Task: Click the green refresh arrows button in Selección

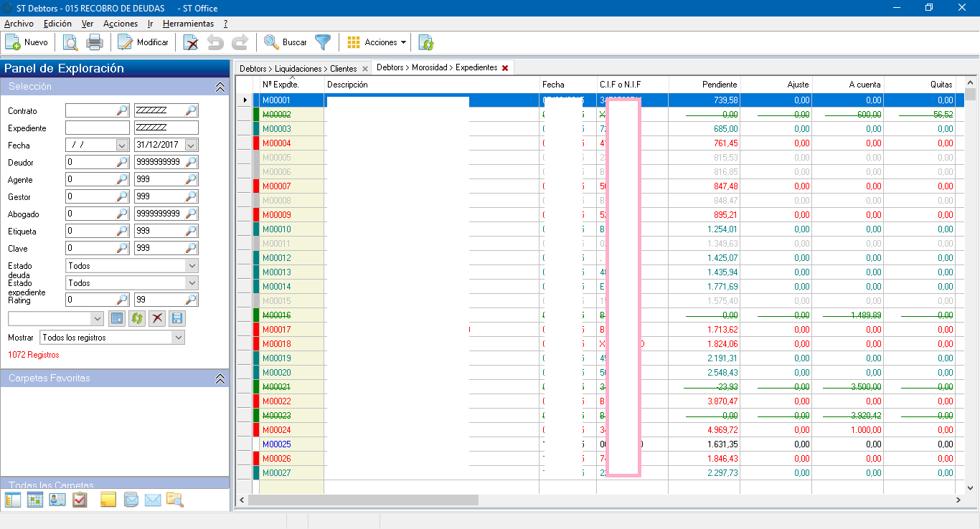Action: (137, 318)
